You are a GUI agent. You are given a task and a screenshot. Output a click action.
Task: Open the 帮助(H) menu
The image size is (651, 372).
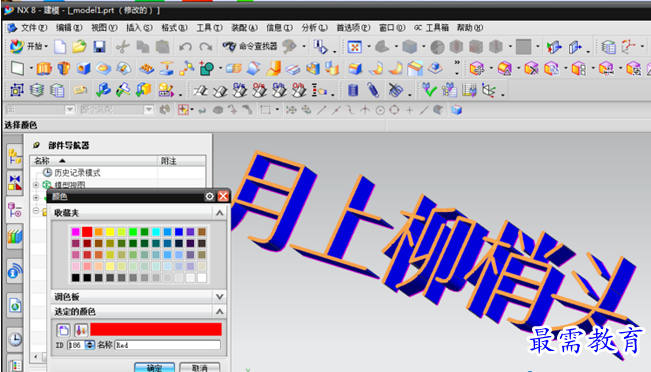pyautogui.click(x=470, y=28)
